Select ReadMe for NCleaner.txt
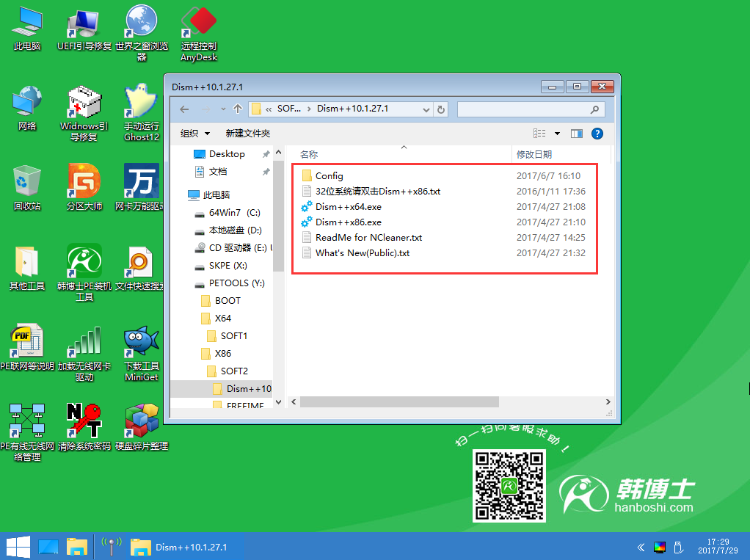The width and height of the screenshot is (750, 560). (x=369, y=237)
